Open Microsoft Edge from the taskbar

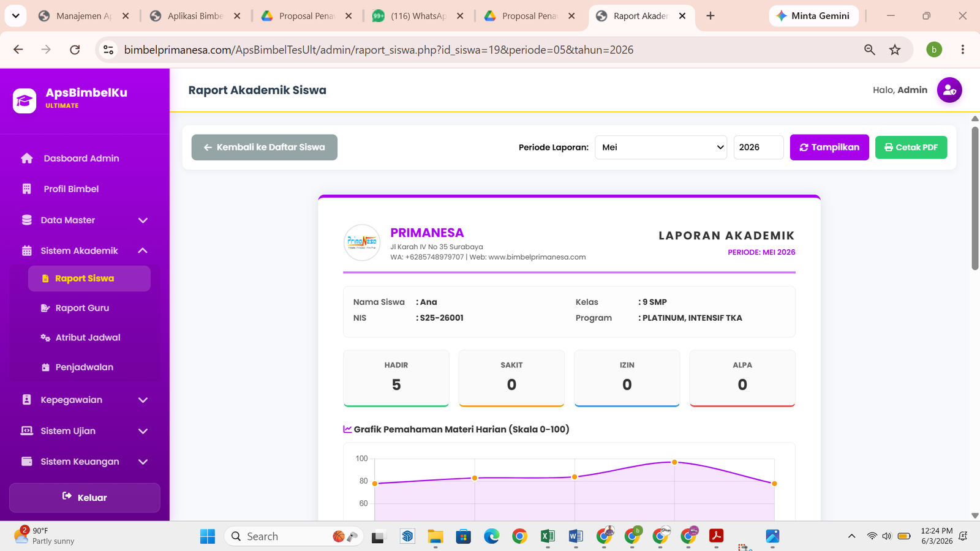coord(492,536)
